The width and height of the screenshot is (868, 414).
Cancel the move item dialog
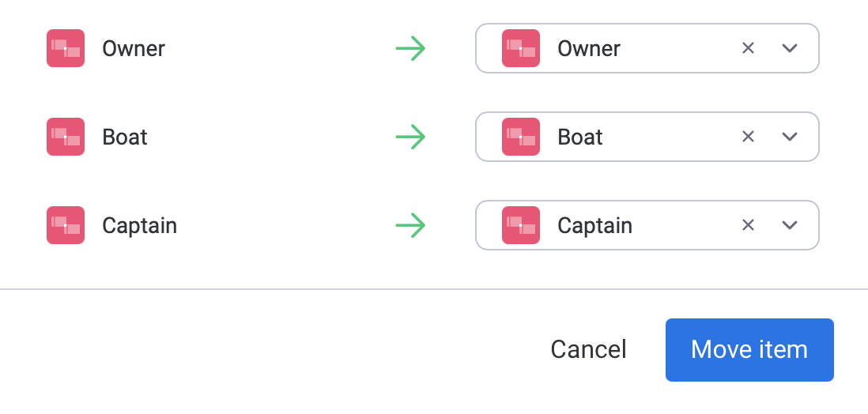(588, 349)
